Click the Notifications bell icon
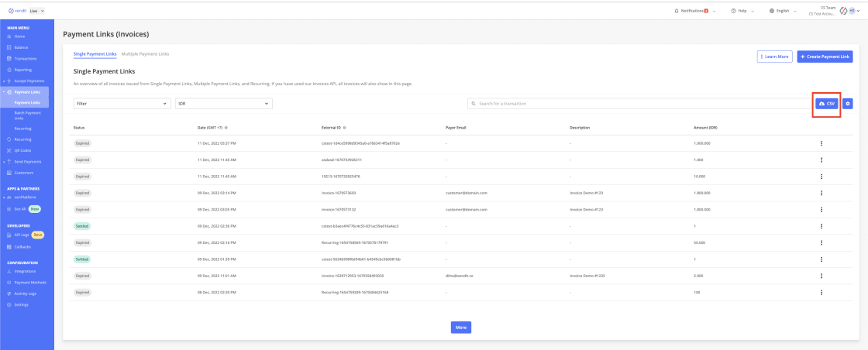Image resolution: width=868 pixels, height=350 pixels. (x=677, y=11)
